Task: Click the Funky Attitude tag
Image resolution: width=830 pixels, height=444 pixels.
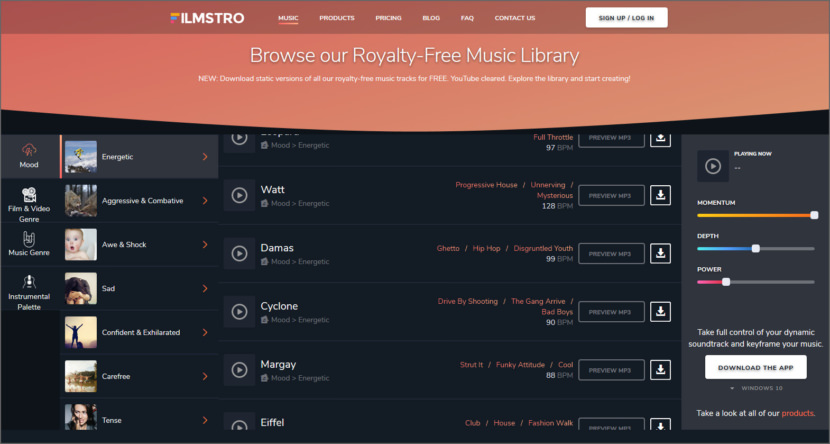Action: 520,365
